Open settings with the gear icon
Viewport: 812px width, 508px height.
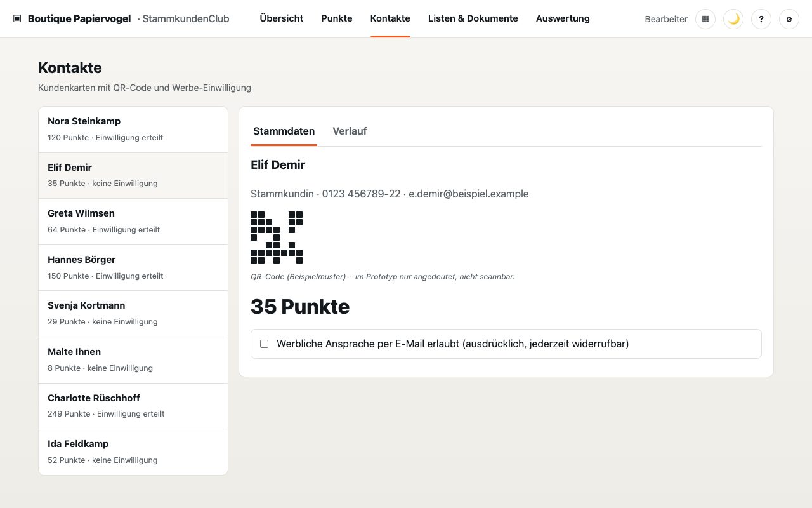[x=789, y=19]
